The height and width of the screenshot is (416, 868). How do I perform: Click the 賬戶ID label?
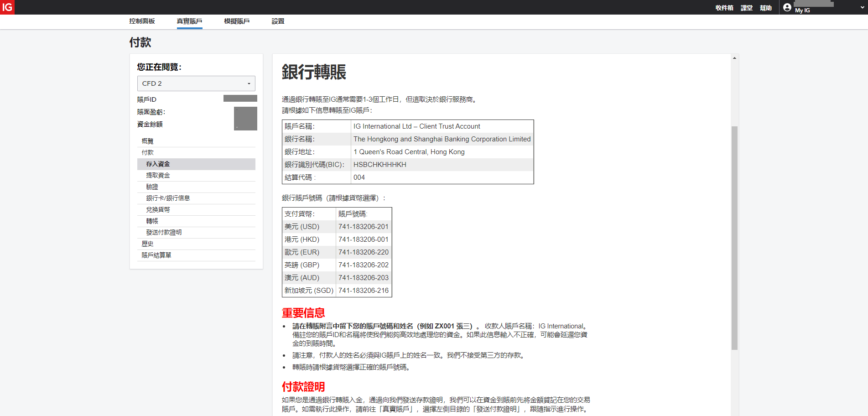tap(147, 99)
